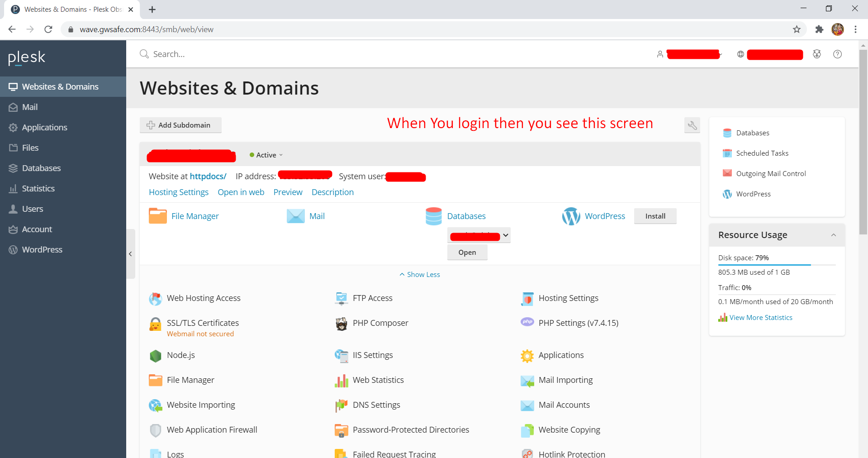Open the user account dropdown menu
The image size is (868, 458).
pyautogui.click(x=690, y=54)
